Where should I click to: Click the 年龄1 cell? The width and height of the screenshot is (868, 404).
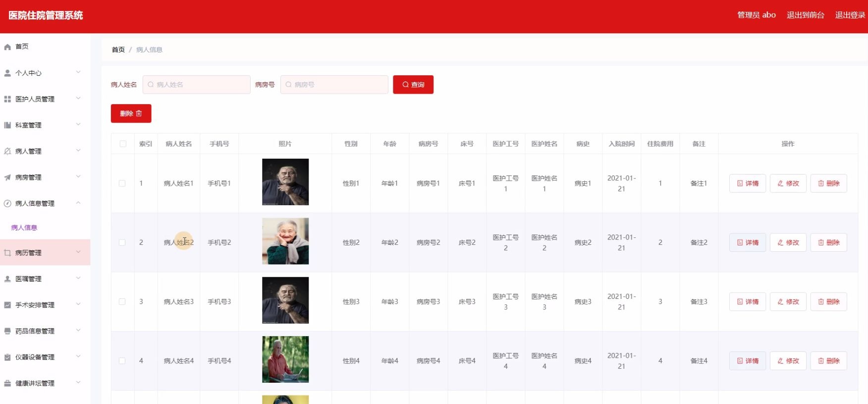click(x=390, y=183)
